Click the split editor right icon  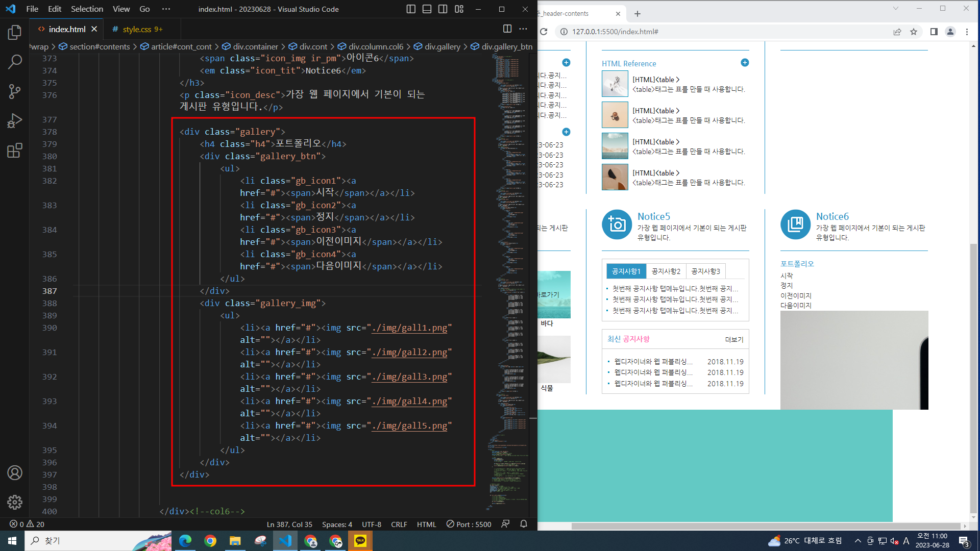tap(507, 29)
